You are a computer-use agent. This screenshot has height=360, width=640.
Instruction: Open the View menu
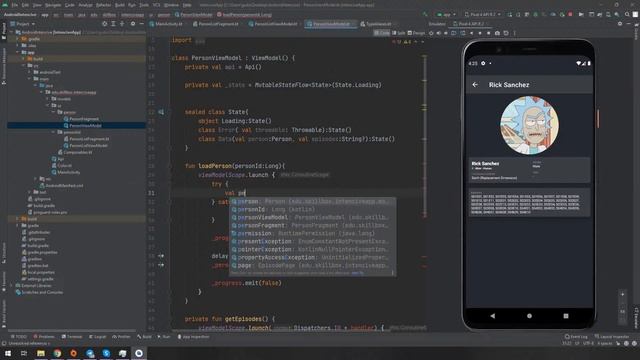click(x=37, y=5)
